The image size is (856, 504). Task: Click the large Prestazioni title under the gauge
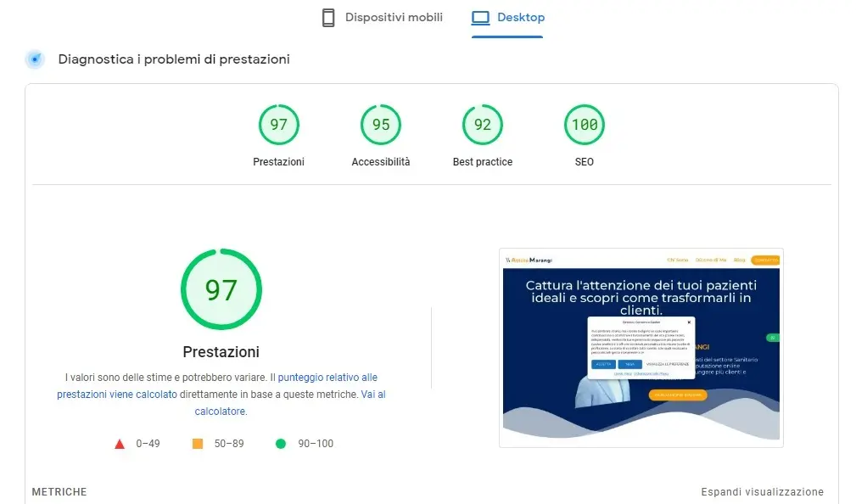pos(221,351)
